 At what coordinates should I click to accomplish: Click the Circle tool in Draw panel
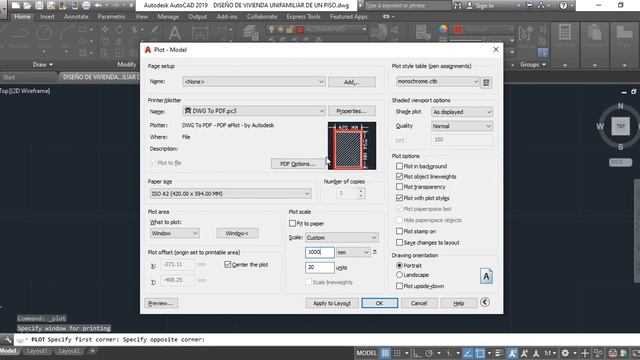[x=43, y=33]
